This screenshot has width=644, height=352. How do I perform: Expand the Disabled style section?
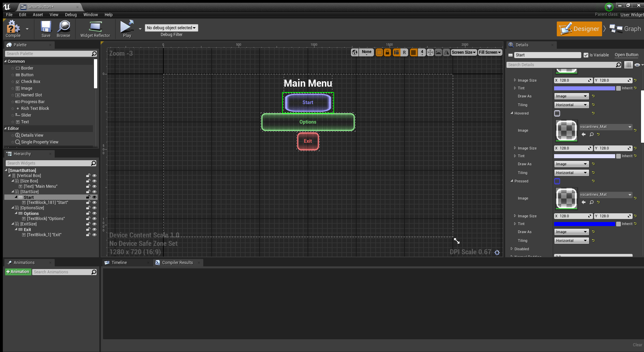tap(512, 249)
